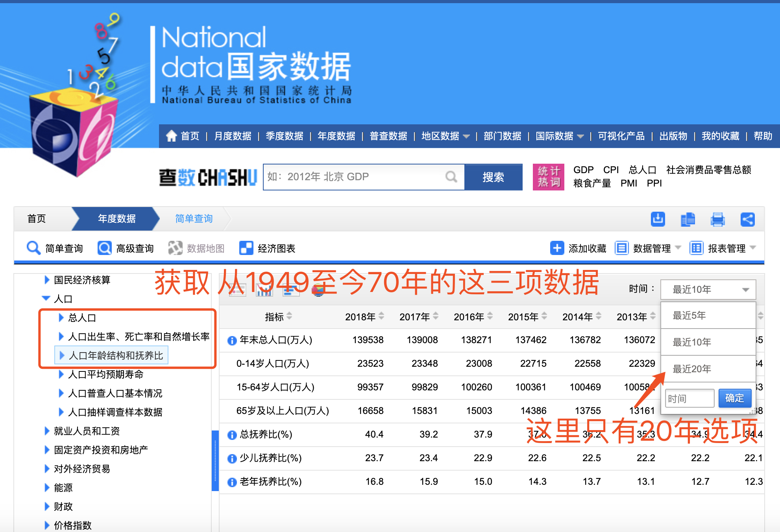Click the pie chart view icon

318,290
